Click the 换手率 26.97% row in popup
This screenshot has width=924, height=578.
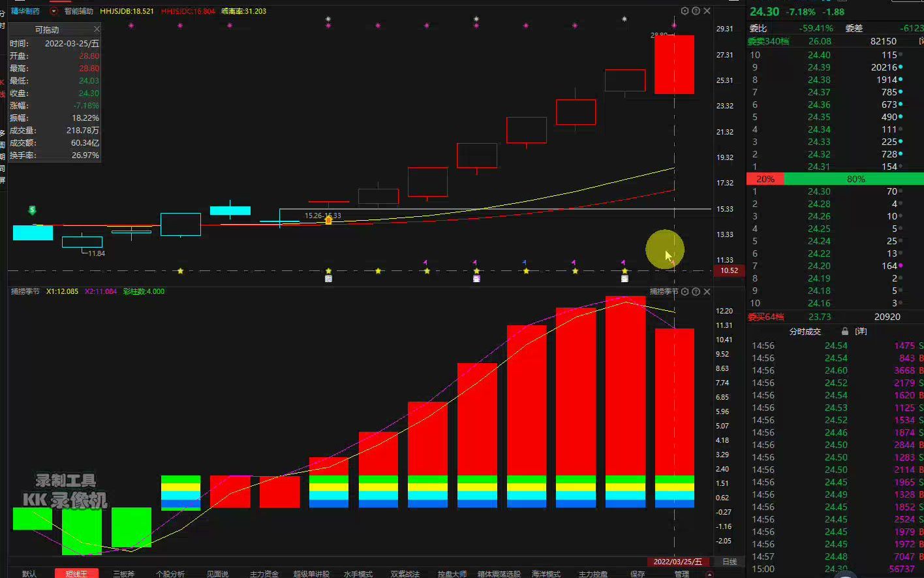[54, 155]
